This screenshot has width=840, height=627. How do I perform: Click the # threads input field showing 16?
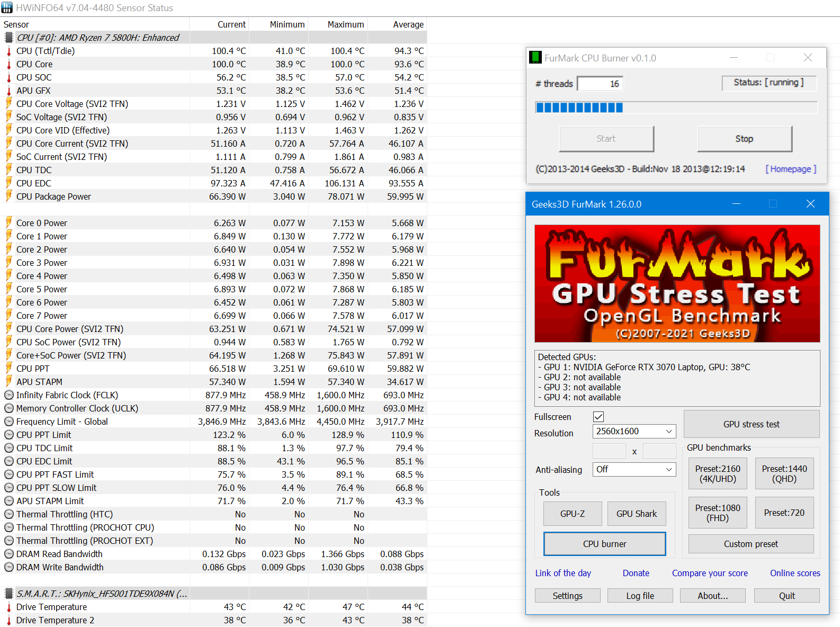(x=600, y=84)
